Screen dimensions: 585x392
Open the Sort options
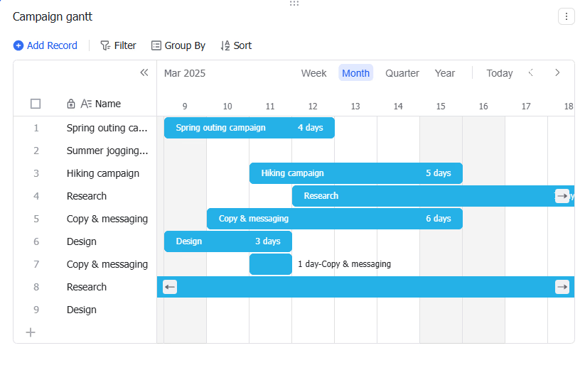(x=236, y=45)
